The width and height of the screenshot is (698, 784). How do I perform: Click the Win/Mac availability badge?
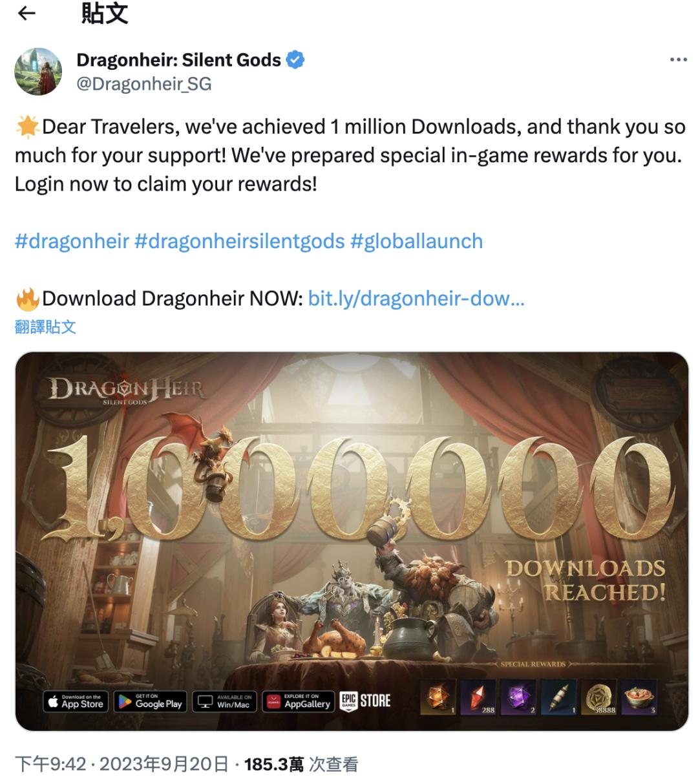(225, 701)
